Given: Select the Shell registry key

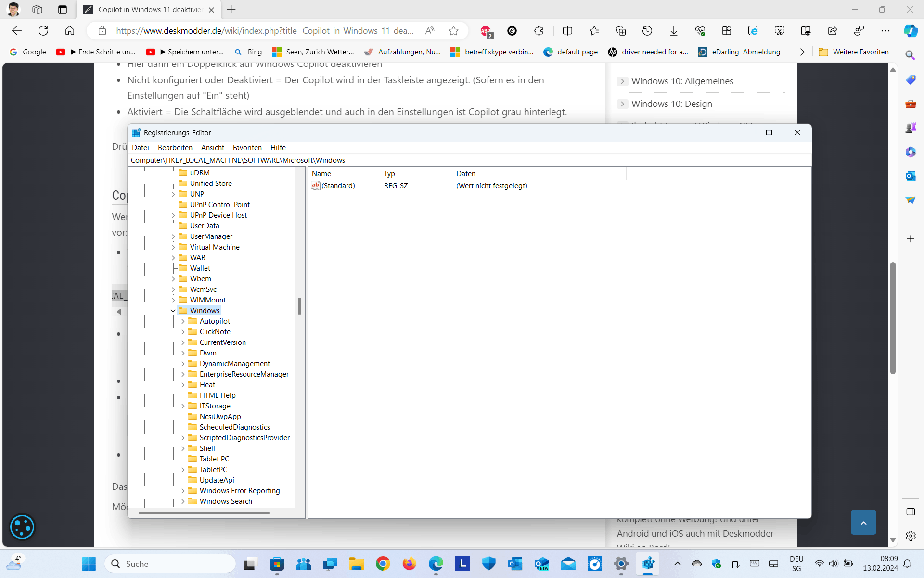Looking at the screenshot, I should pos(207,448).
